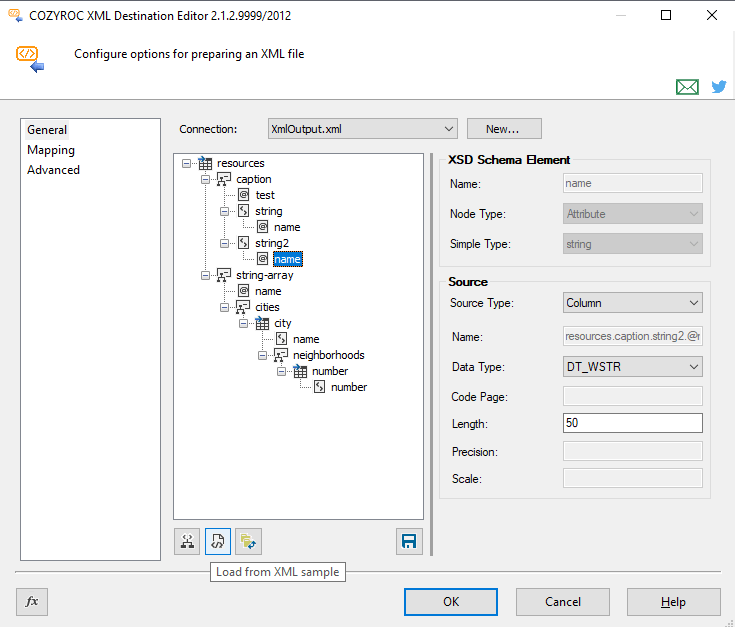The height and width of the screenshot is (627, 735).
Task: Click the resources table icon in tree
Action: [205, 163]
